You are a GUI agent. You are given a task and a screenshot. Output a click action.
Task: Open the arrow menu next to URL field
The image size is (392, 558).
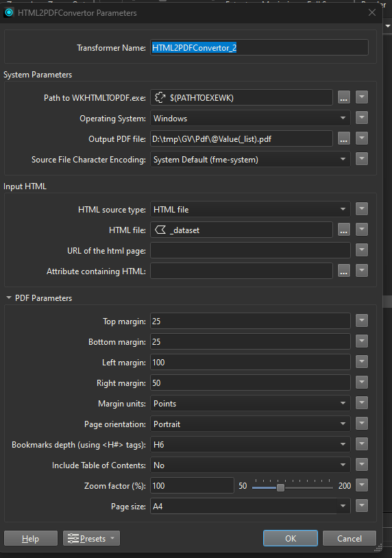[x=362, y=250]
